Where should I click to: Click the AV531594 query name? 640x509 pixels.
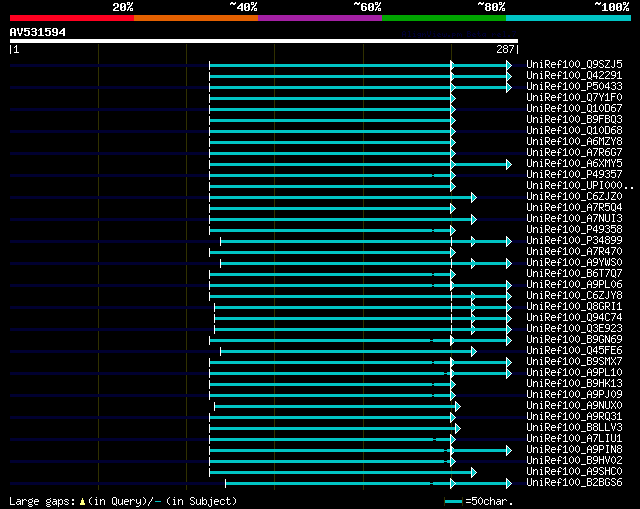point(38,32)
